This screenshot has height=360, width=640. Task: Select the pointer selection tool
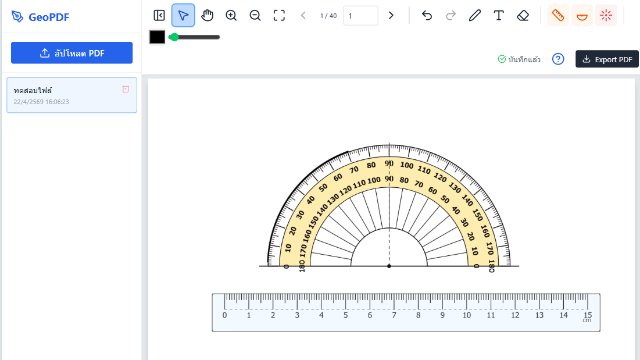pos(183,16)
